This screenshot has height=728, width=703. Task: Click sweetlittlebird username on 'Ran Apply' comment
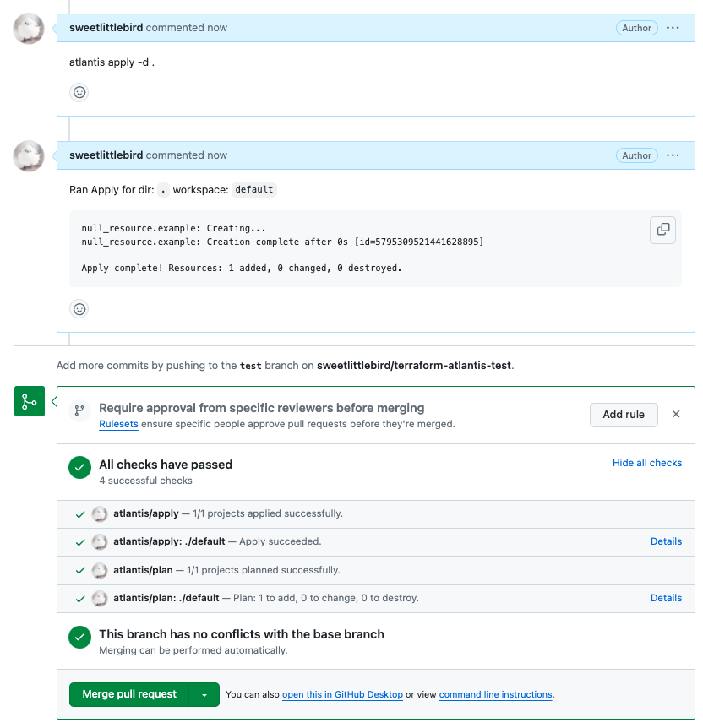[106, 155]
